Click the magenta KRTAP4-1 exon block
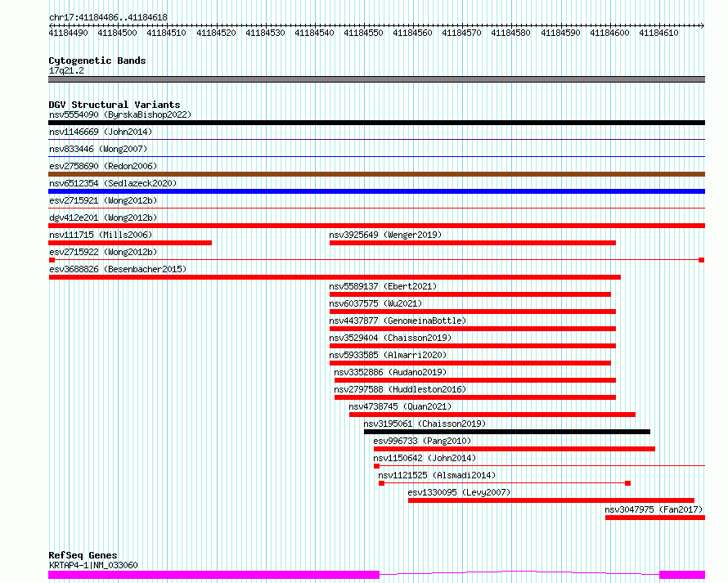The height and width of the screenshot is (583, 728). (x=213, y=575)
